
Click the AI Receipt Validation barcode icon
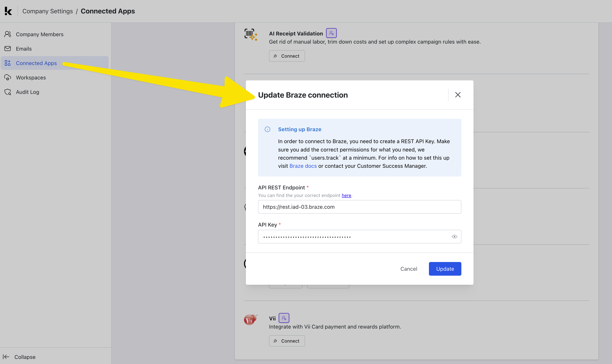coord(250,35)
